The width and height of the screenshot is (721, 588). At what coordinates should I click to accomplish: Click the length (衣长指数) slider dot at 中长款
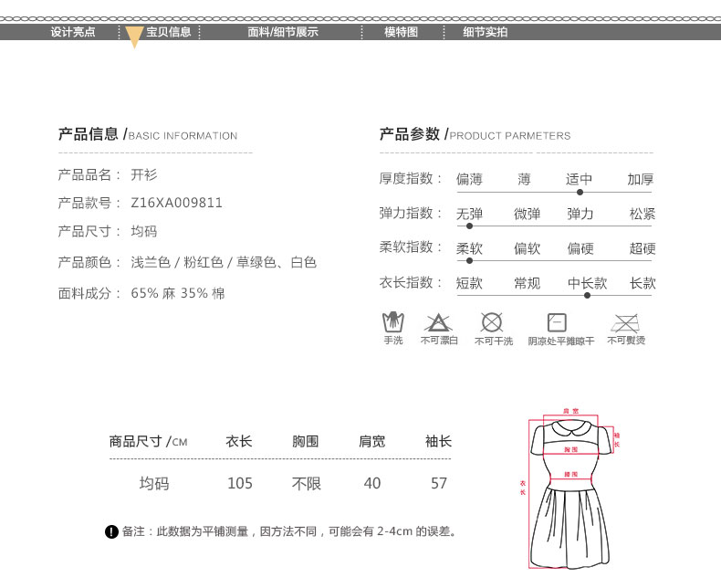587,295
